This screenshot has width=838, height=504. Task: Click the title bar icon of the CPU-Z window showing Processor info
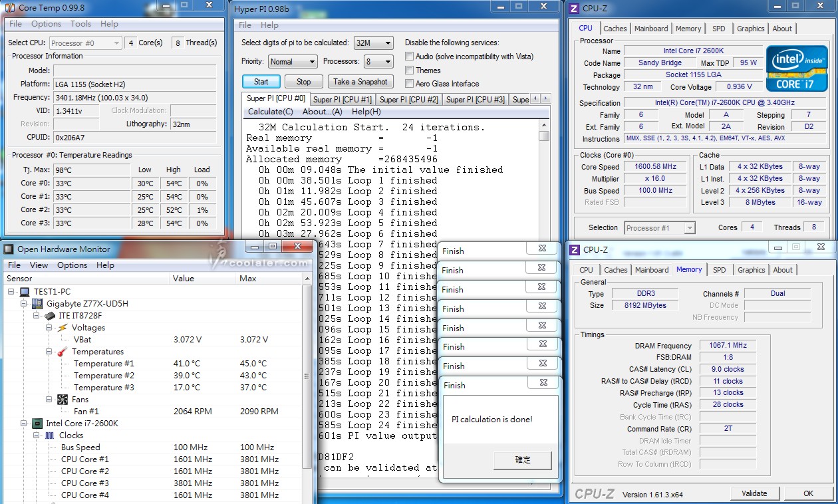click(x=574, y=8)
